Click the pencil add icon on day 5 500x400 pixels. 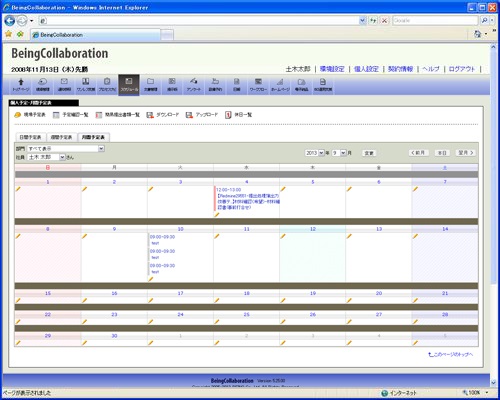pos(283,189)
